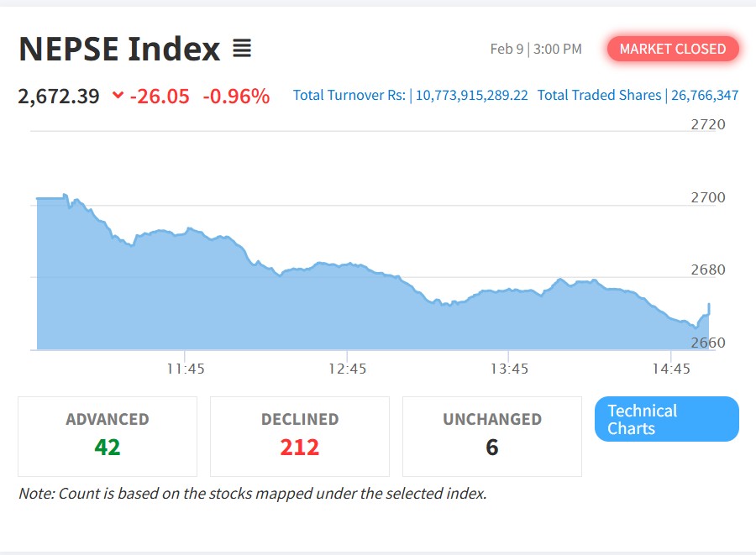
Task: Open the list menu beside NEPSE Index
Action: click(242, 50)
